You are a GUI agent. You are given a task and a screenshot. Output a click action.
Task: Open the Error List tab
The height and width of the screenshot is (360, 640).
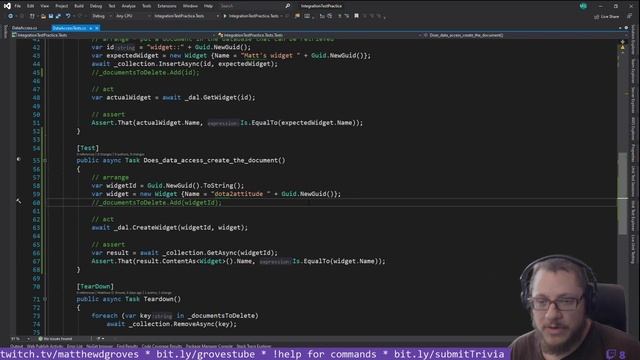(74, 346)
